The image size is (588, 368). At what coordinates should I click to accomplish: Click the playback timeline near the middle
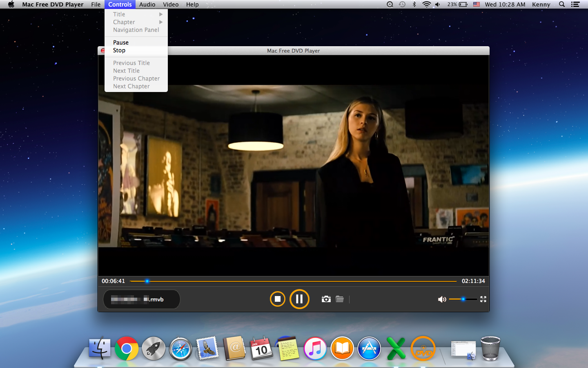click(x=293, y=281)
